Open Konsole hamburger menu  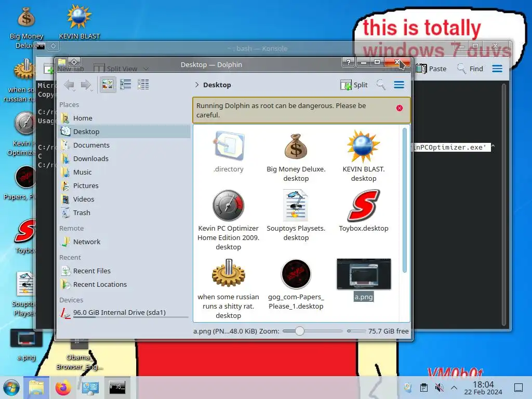[x=497, y=69]
